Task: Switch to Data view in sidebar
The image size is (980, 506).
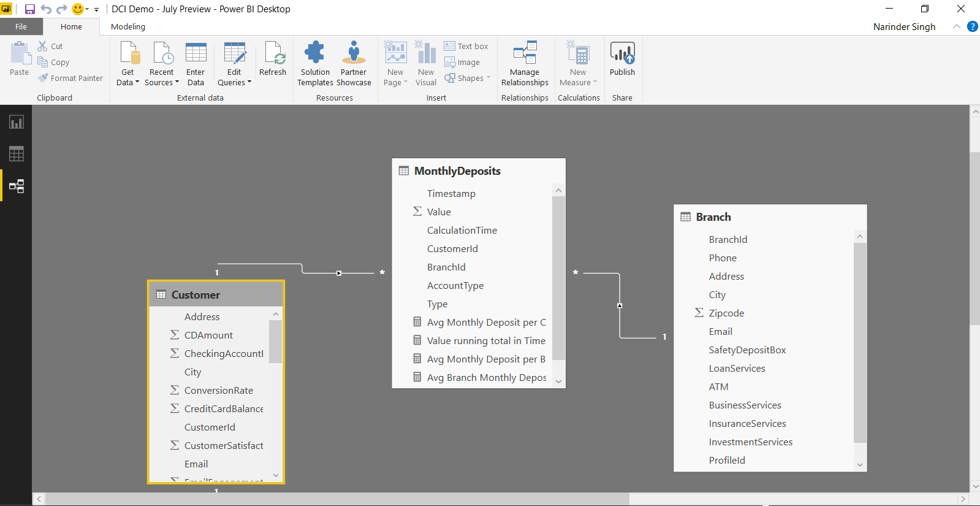Action: tap(16, 154)
